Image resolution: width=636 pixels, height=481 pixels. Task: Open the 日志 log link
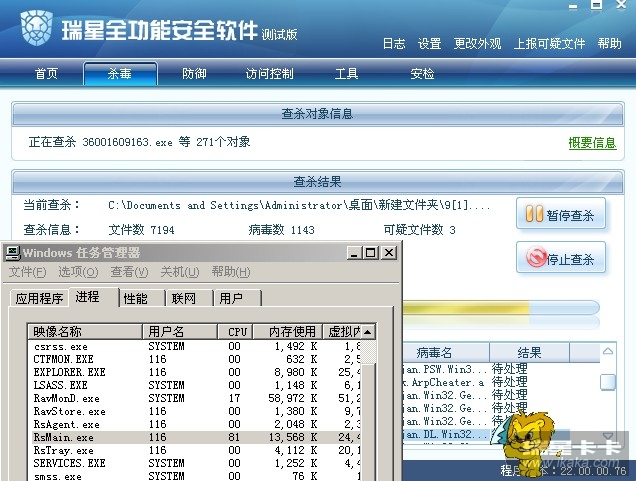(394, 43)
